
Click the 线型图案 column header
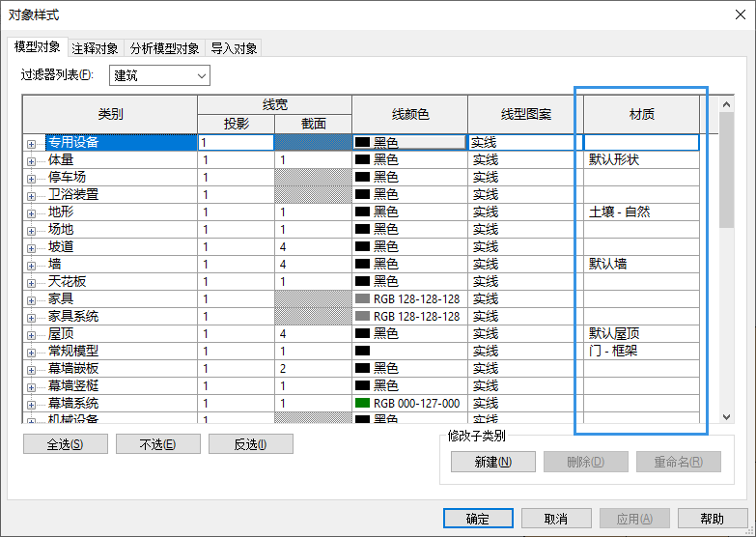click(x=525, y=114)
